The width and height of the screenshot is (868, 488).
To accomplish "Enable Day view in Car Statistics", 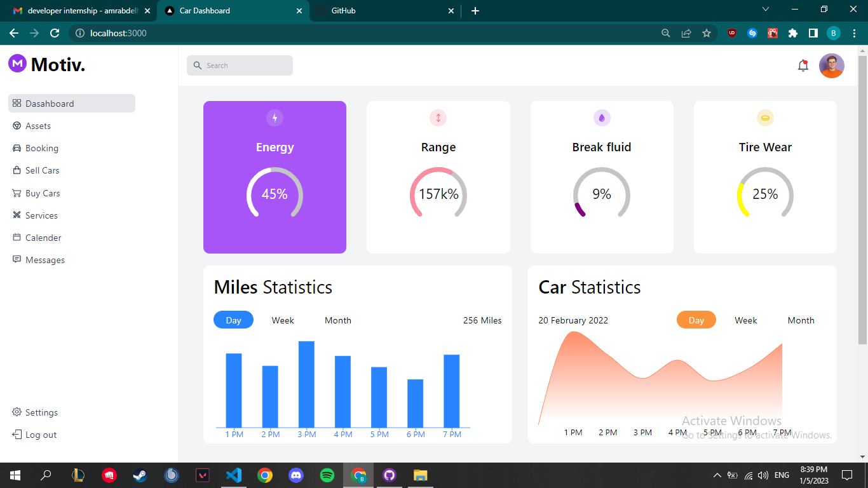I will (x=696, y=320).
